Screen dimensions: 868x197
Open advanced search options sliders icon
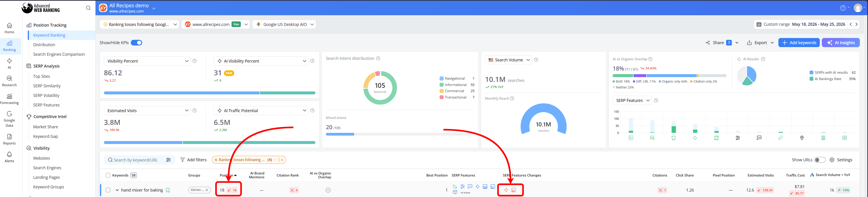pos(169,160)
